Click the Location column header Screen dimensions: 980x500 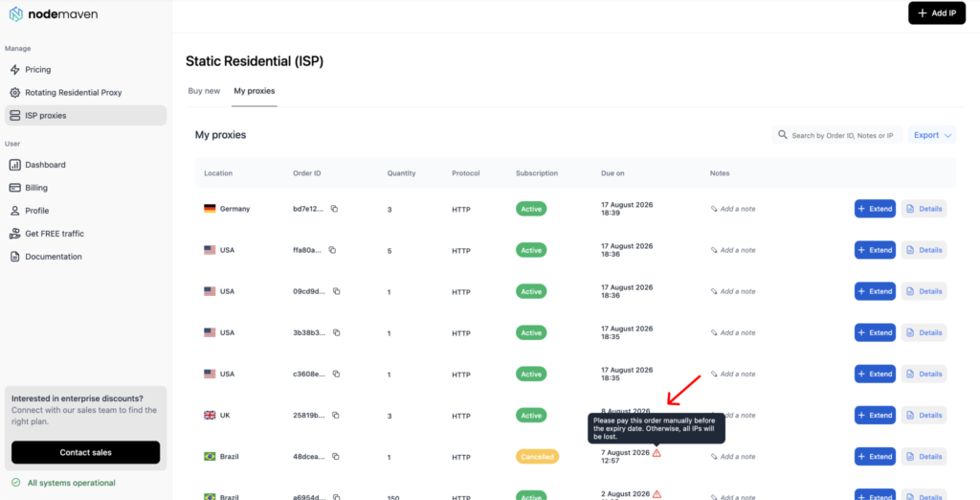click(x=218, y=173)
